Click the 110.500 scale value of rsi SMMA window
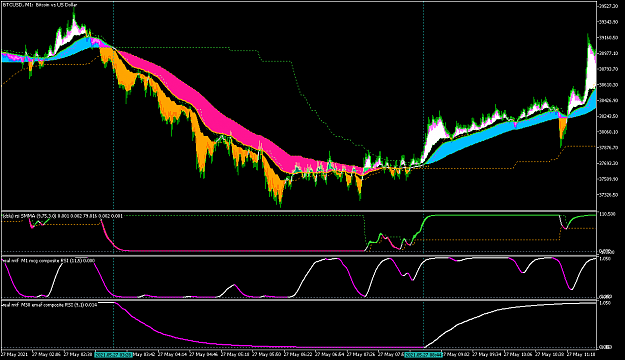Viewport: 625px width, 360px height. pos(607,214)
